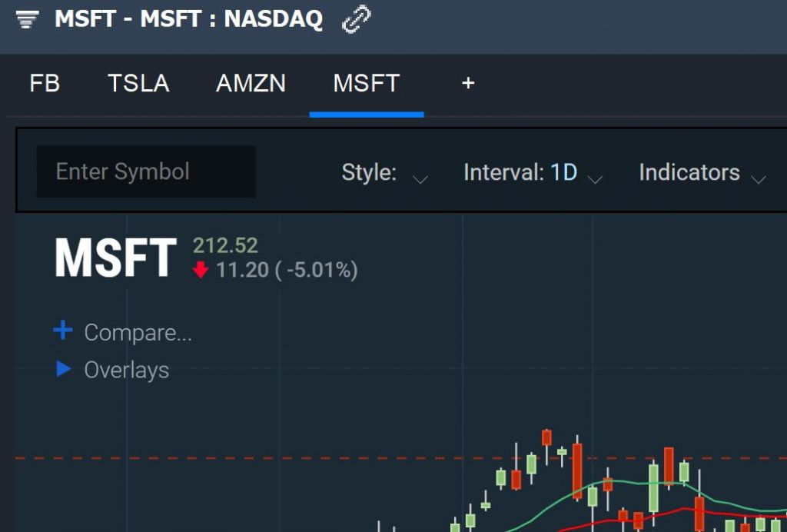Image resolution: width=787 pixels, height=532 pixels.
Task: Click the chain link icon in title bar
Action: (x=356, y=19)
